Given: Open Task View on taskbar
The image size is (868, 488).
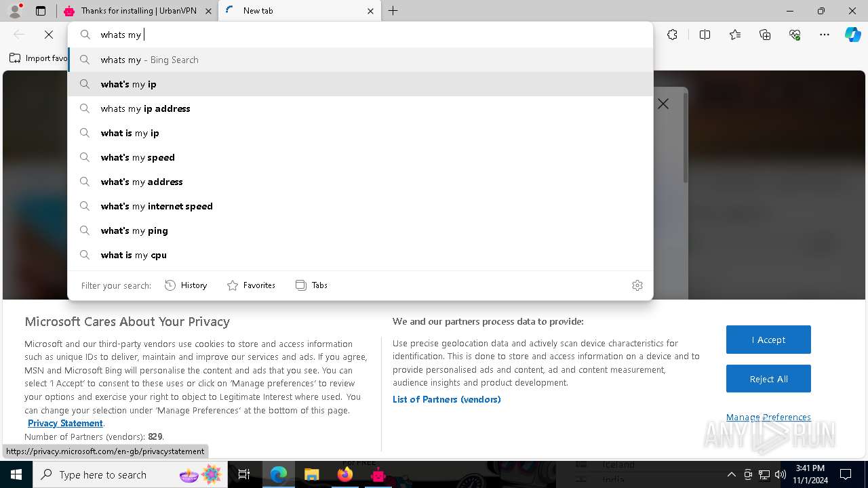Looking at the screenshot, I should (x=245, y=474).
